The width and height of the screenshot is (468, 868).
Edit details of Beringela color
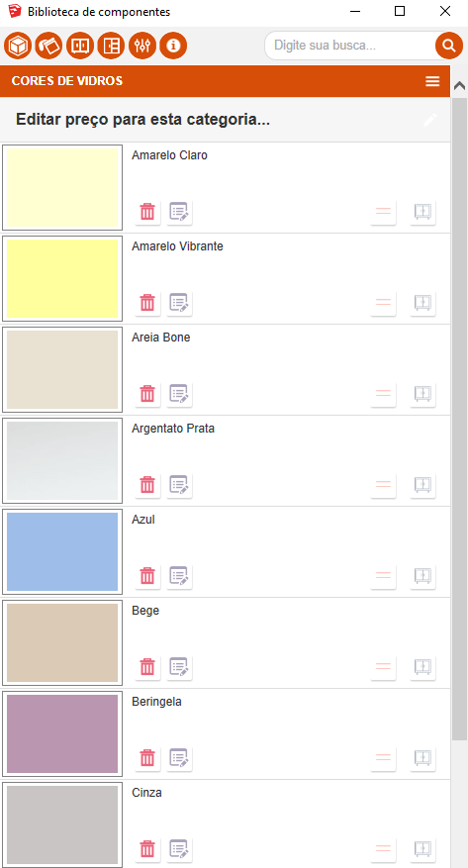click(179, 757)
